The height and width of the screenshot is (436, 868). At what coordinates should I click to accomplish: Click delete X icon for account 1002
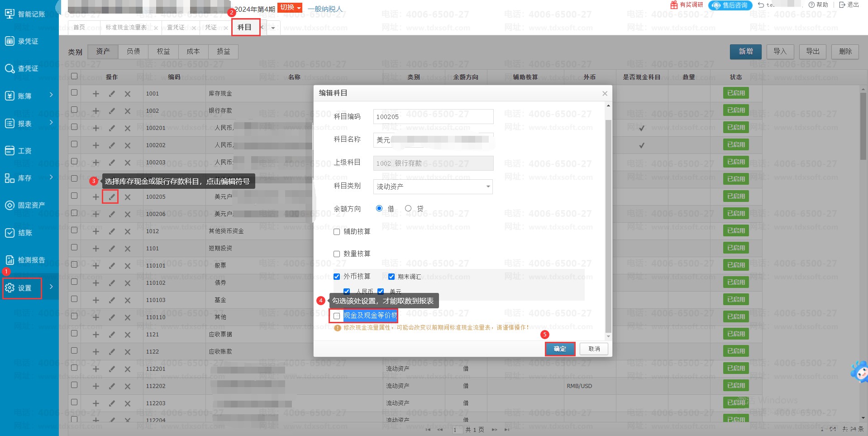point(127,111)
